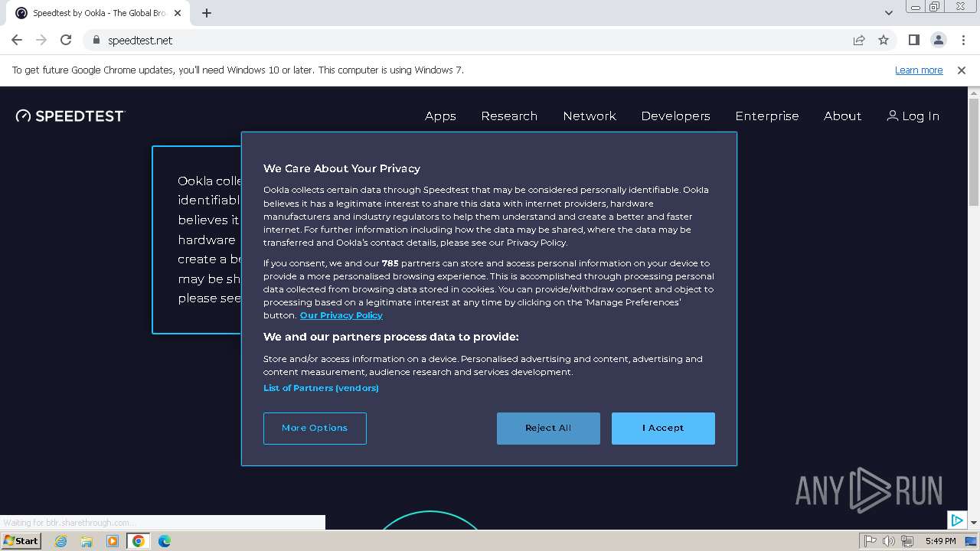The image size is (980, 551).
Task: Open Windows Media Player from taskbar
Action: (113, 541)
